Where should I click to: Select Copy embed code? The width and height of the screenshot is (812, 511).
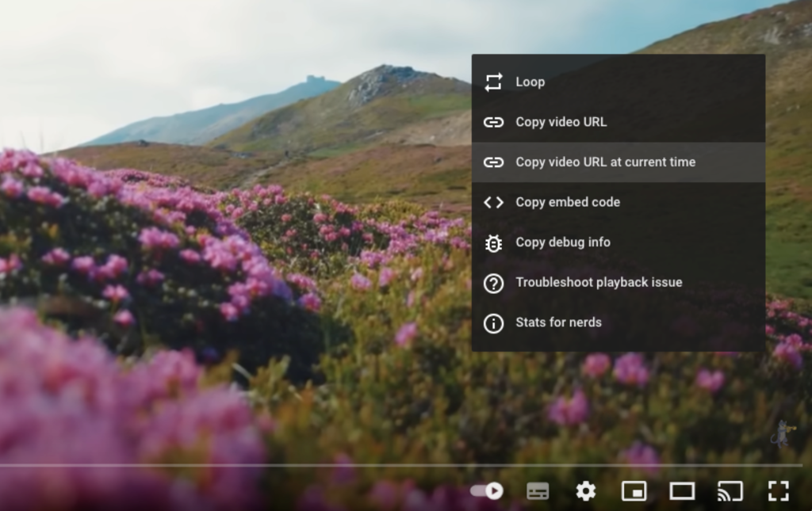568,202
